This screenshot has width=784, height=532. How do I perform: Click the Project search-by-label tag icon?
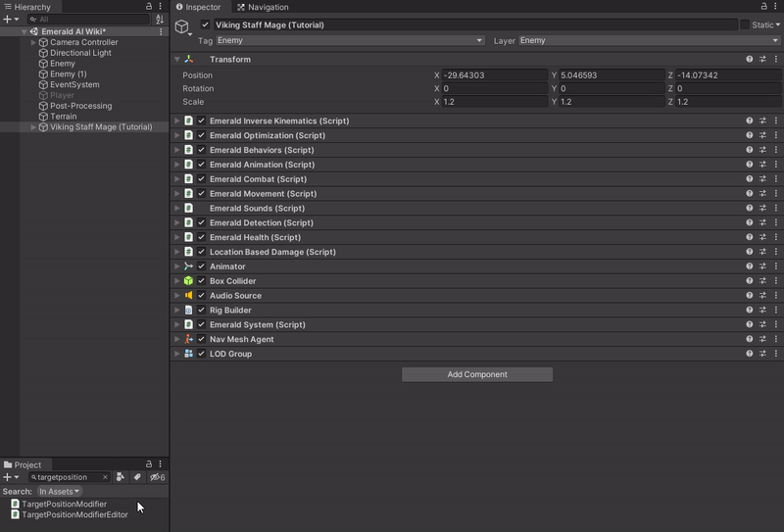point(137,477)
